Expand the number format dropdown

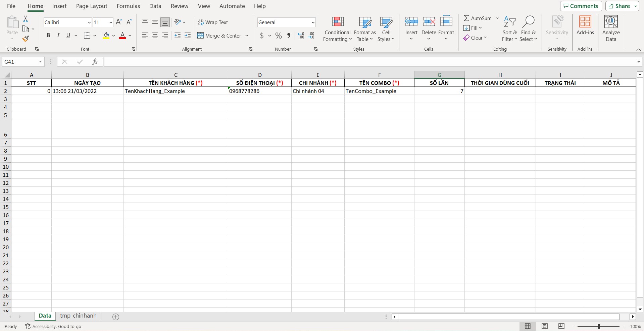click(x=313, y=22)
